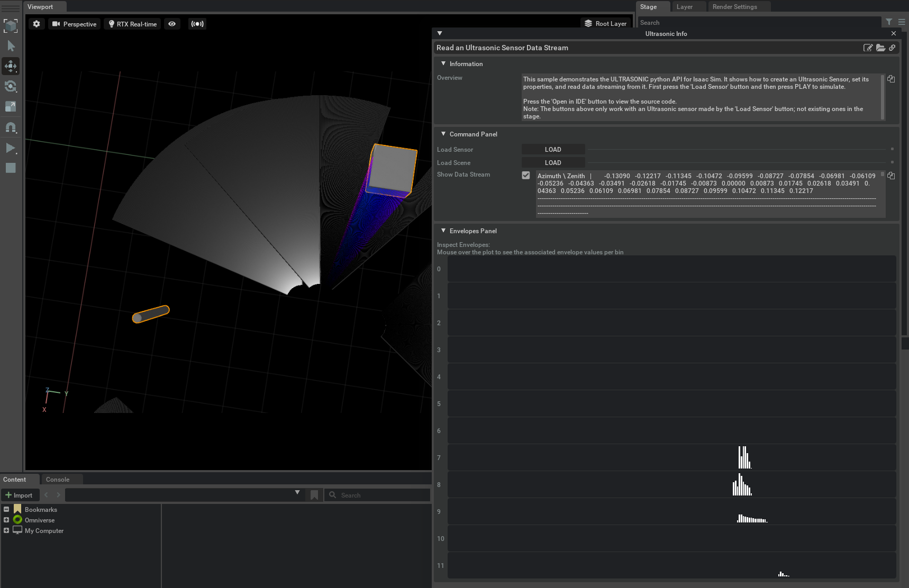Image resolution: width=909 pixels, height=588 pixels.
Task: Open the Stage options hamburger menu
Action: [902, 22]
